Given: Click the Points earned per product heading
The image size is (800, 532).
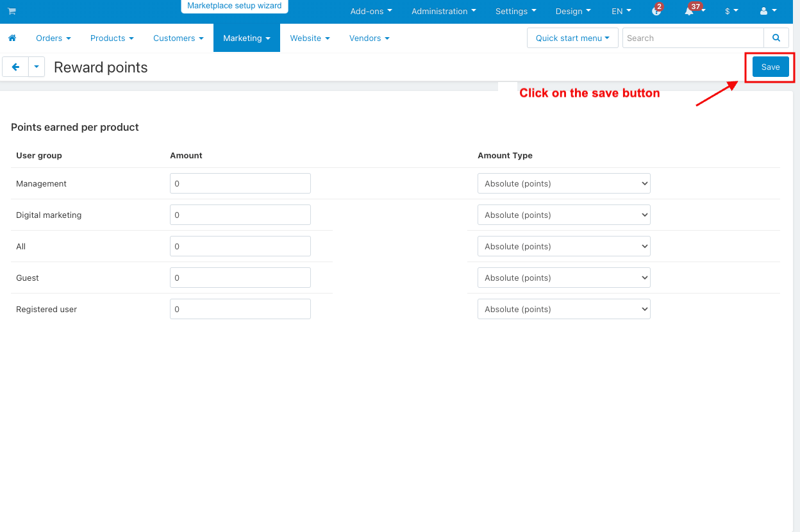Looking at the screenshot, I should [x=75, y=128].
